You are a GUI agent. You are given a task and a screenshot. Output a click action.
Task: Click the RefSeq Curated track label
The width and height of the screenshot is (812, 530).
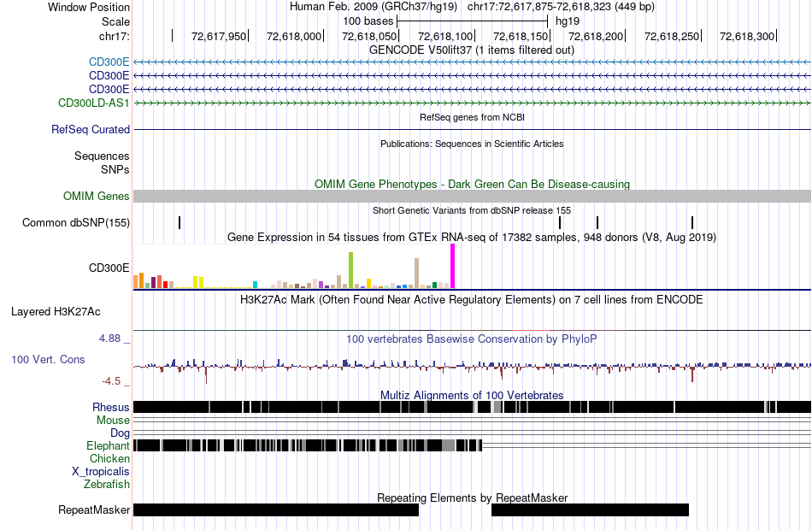[91, 130]
